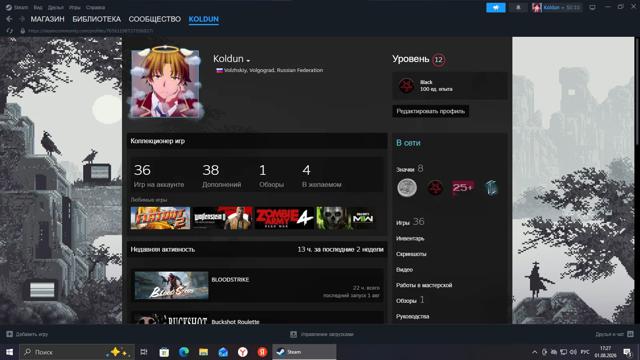Open the Wolfenstein II favorite game banner

[222, 218]
